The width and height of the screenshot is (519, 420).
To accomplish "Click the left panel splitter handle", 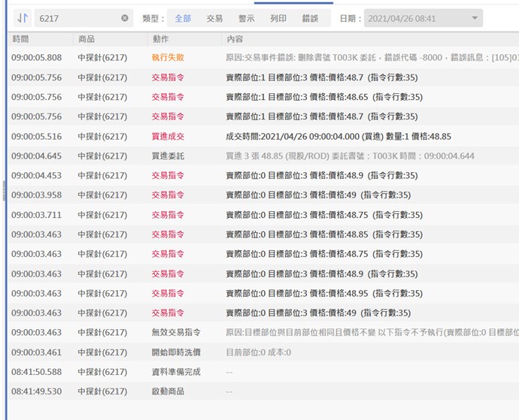I will coord(5,192).
